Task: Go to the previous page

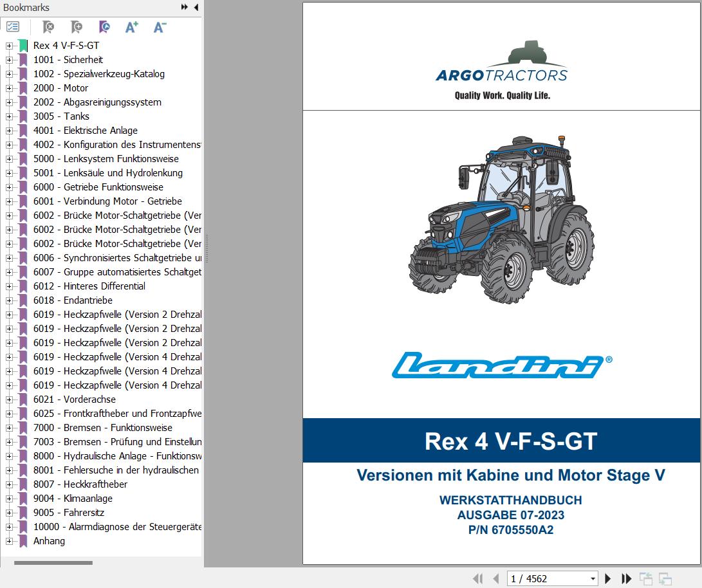Action: (495, 578)
